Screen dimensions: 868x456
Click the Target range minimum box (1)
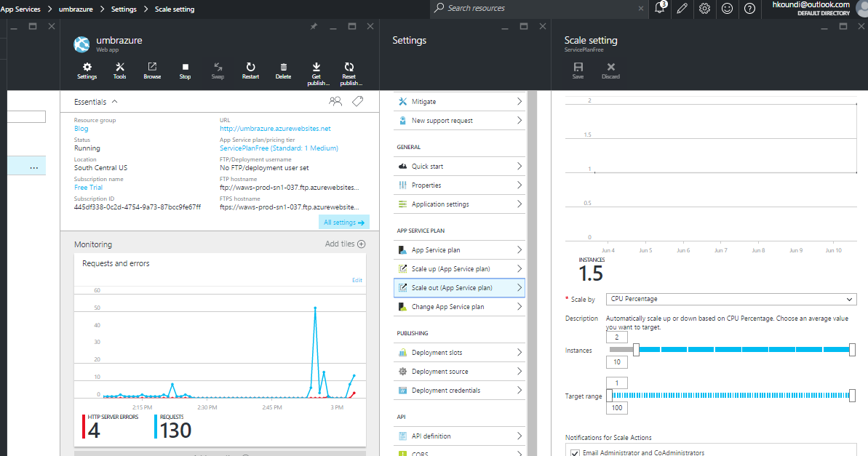point(617,383)
